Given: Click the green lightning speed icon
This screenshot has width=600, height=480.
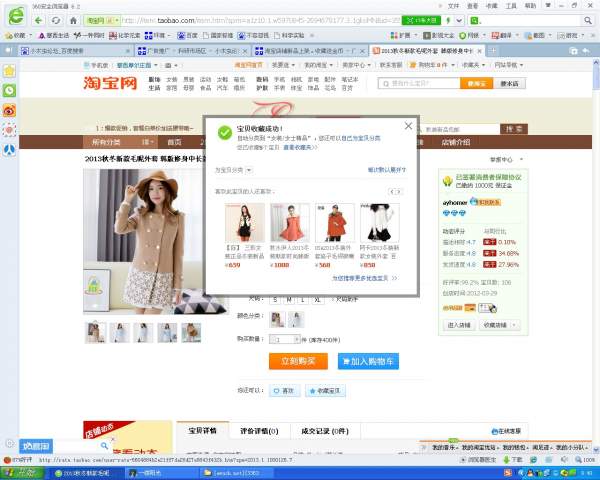Looking at the screenshot, I should tap(448, 20).
